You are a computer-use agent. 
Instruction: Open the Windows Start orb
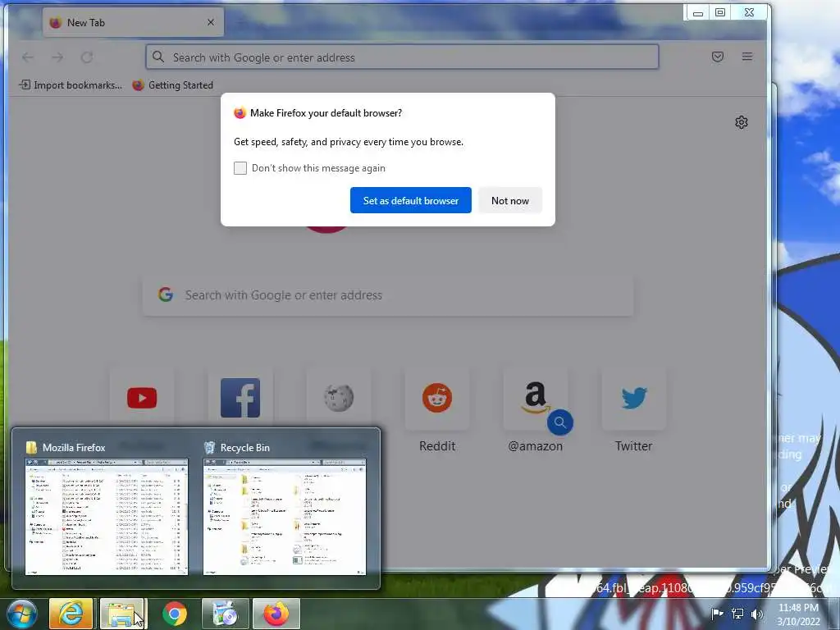(x=22, y=614)
